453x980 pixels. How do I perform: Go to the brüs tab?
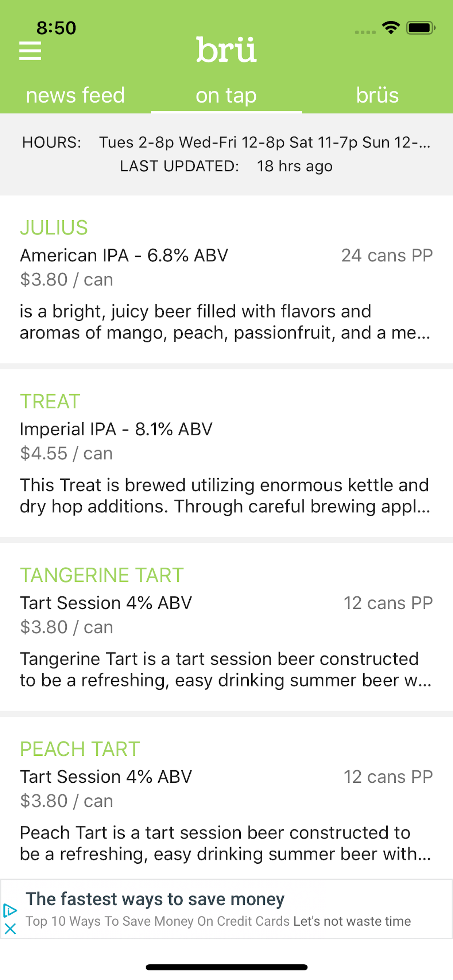(x=377, y=95)
